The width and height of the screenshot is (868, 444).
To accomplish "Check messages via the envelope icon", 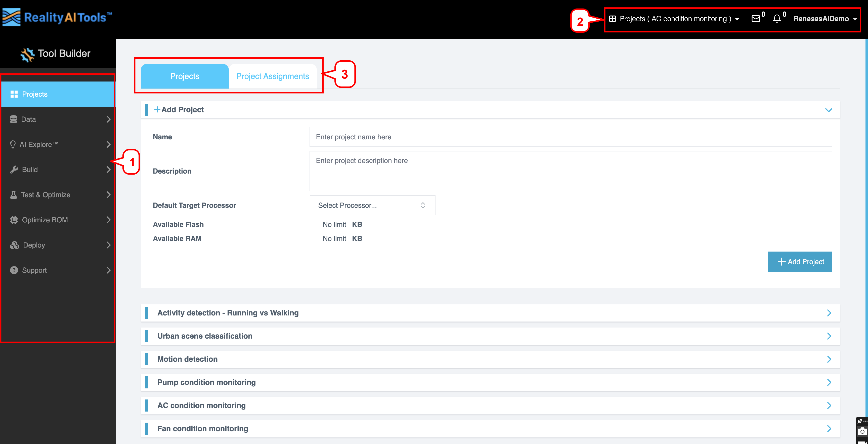I will (x=756, y=19).
